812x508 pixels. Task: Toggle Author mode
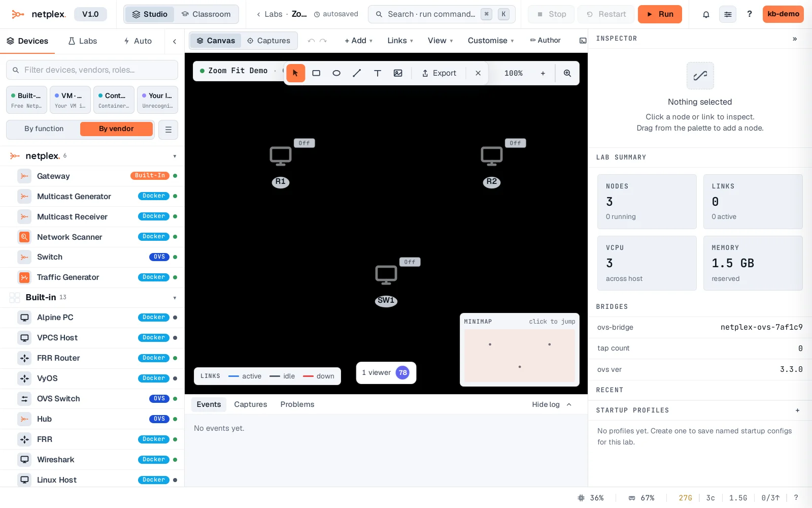[545, 41]
